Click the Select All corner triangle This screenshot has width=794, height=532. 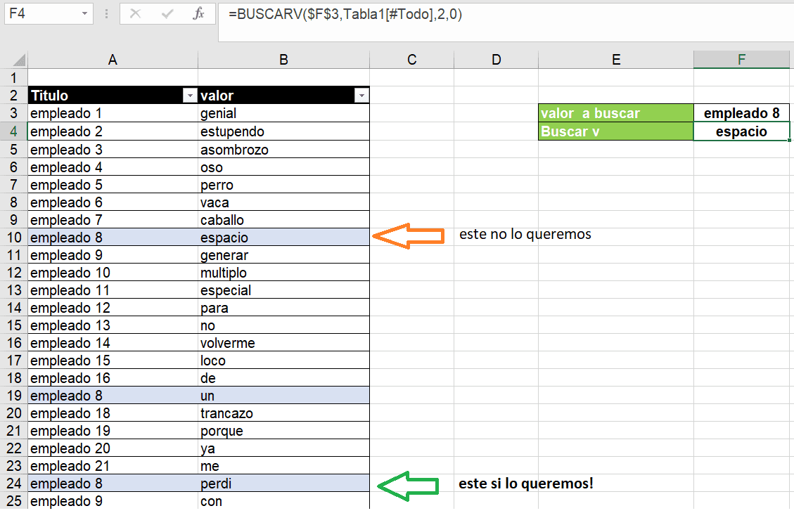coord(19,60)
